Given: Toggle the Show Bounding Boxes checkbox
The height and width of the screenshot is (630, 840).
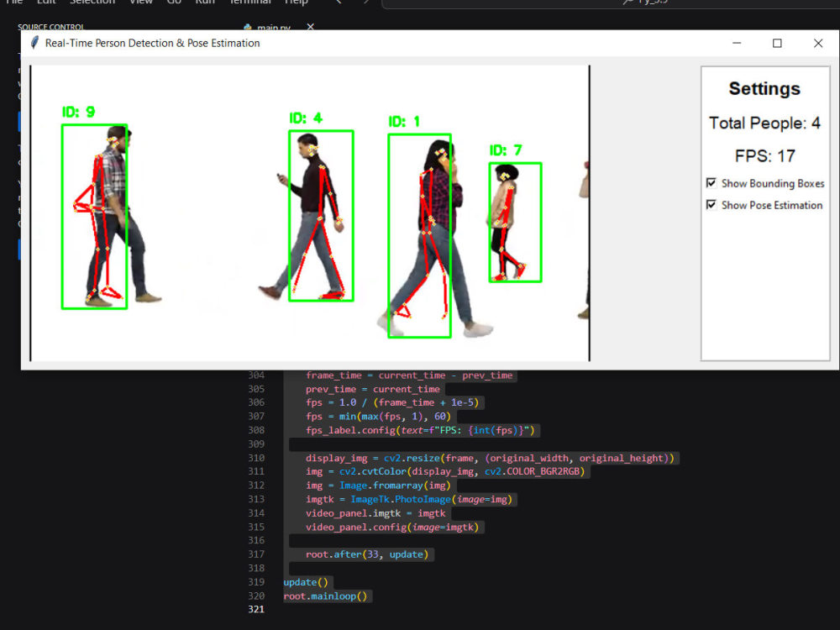Looking at the screenshot, I should [x=711, y=183].
